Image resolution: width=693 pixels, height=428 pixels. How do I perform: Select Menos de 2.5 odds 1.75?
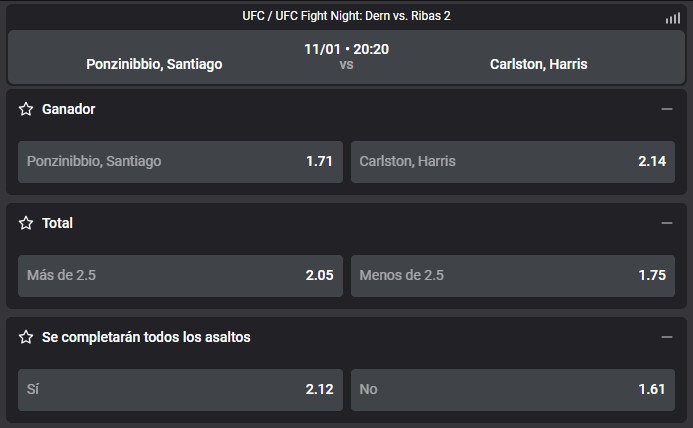coord(513,276)
